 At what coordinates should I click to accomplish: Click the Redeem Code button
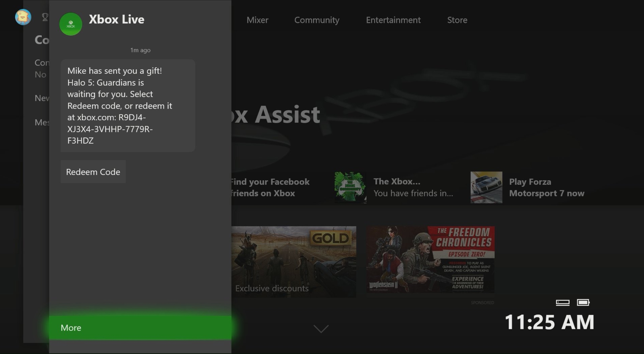(x=93, y=172)
